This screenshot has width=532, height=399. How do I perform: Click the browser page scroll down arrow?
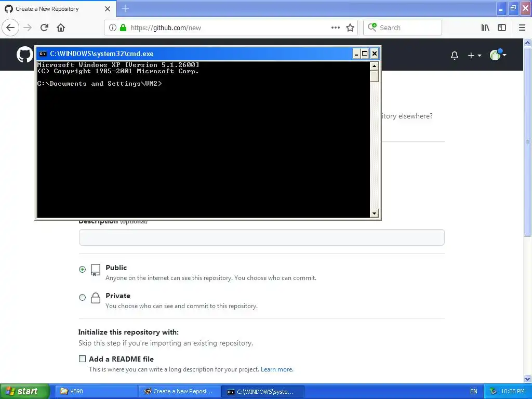point(527,379)
